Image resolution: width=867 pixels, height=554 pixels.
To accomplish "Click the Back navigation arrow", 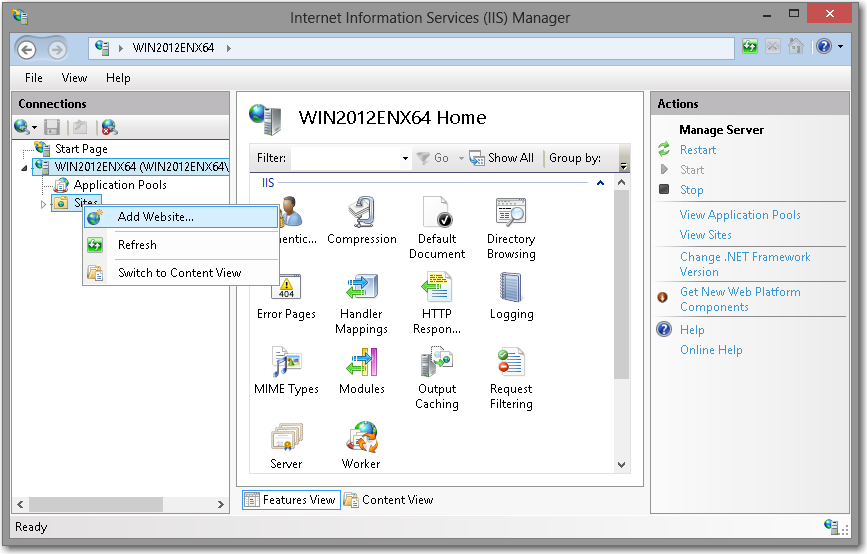I will [27, 50].
